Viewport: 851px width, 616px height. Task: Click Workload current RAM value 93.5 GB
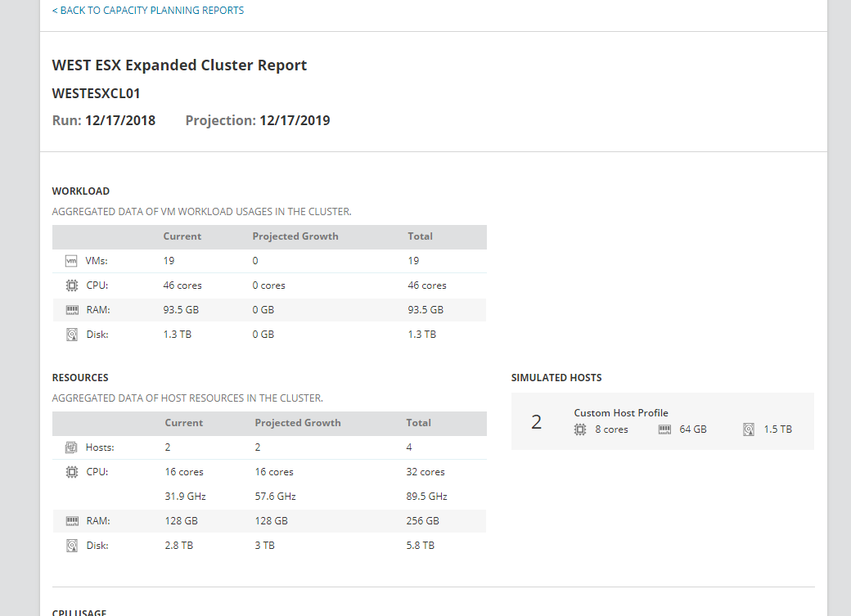(181, 310)
